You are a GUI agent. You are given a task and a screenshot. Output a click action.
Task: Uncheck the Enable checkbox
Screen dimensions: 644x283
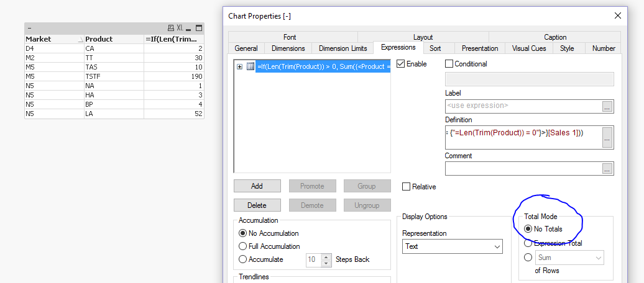tap(401, 64)
